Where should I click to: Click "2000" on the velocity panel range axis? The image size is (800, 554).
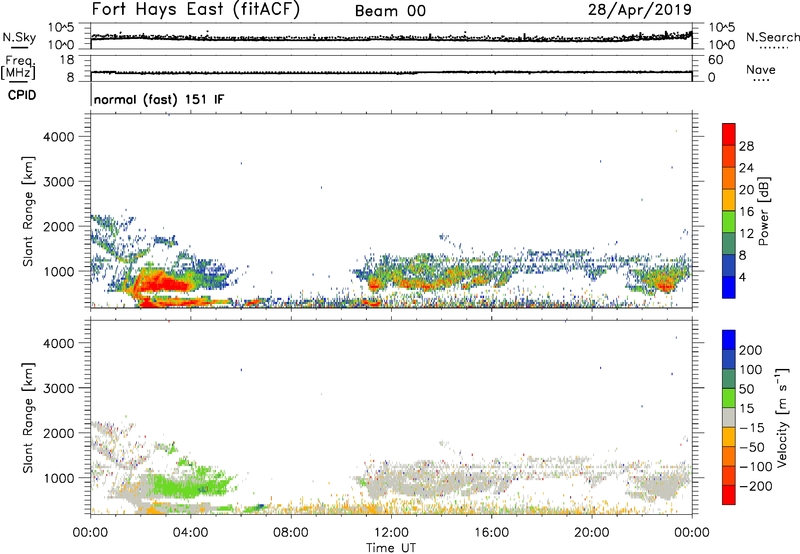click(x=59, y=433)
